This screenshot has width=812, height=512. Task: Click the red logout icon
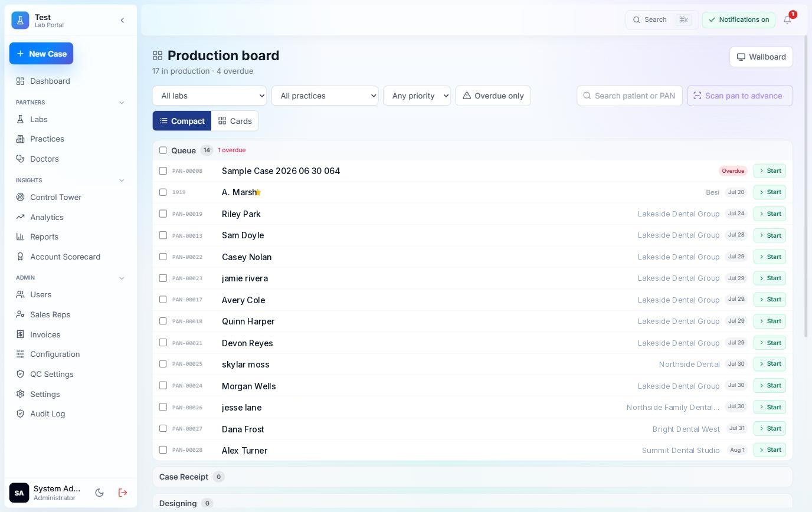point(123,493)
